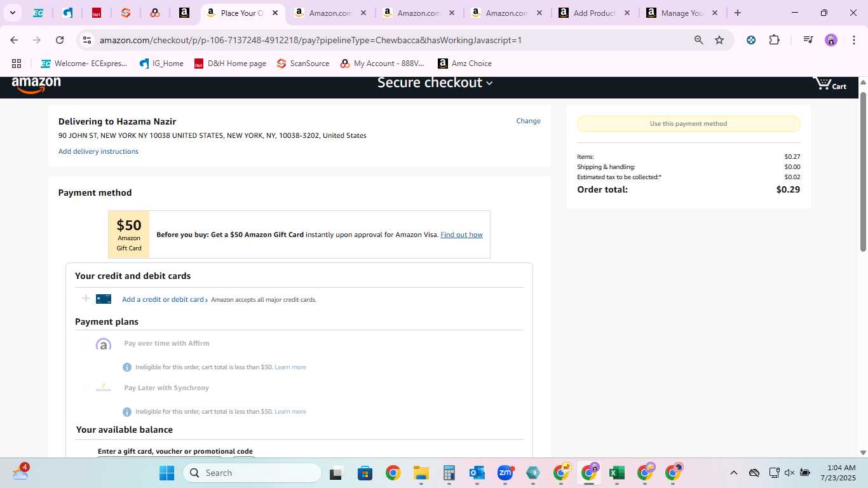Screen dimensions: 868x488
Task: Click the info icon under Synchrony option
Action: (127, 412)
